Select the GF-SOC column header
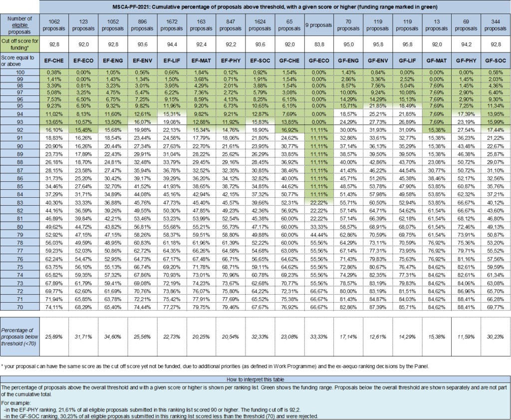The width and height of the screenshot is (511, 420). click(x=495, y=60)
